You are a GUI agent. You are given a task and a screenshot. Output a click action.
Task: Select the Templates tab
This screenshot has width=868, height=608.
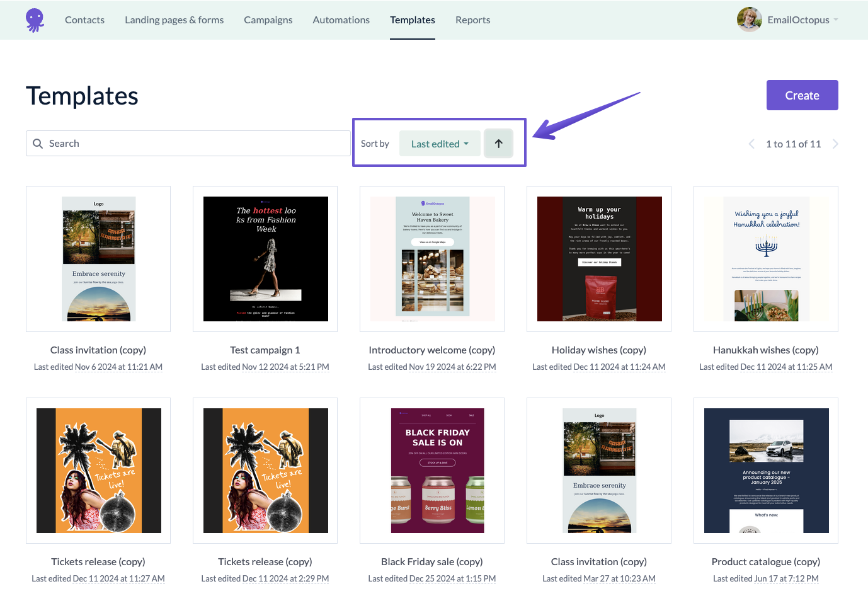coord(413,20)
